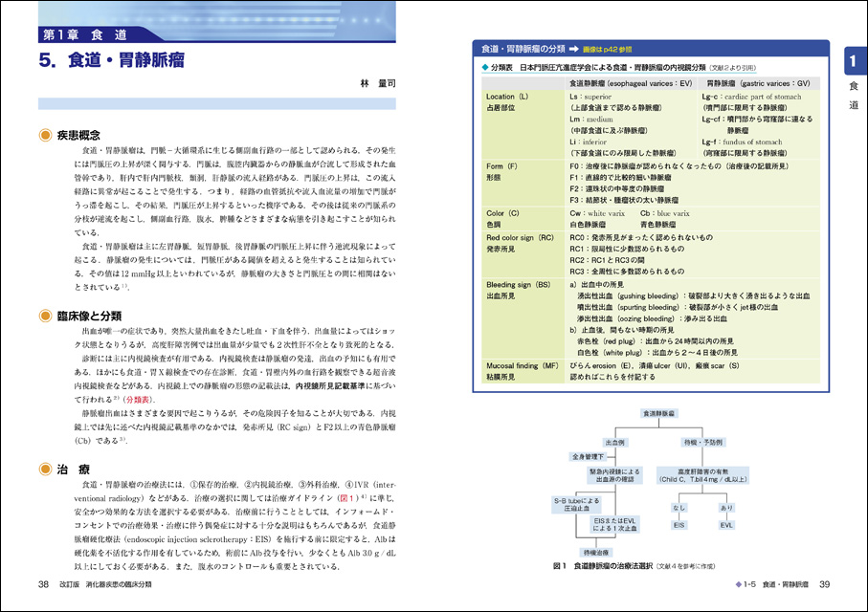Click the 出血例 flowchart node

coord(614,442)
